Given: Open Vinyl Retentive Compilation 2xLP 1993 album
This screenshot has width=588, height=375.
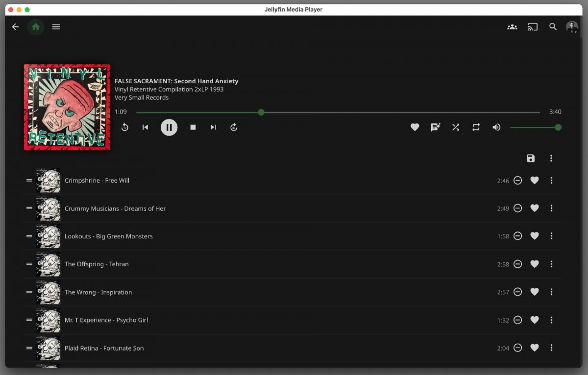Looking at the screenshot, I should (169, 89).
